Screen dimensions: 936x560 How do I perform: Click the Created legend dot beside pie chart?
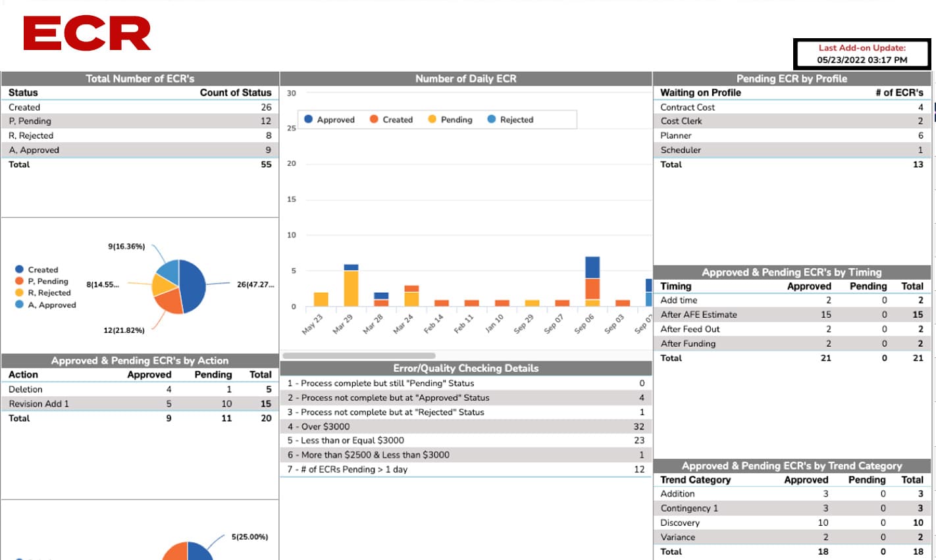coord(19,269)
